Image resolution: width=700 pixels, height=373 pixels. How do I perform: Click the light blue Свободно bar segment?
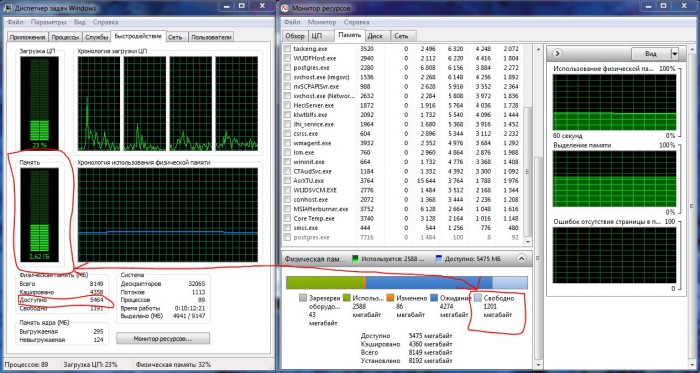click(510, 283)
